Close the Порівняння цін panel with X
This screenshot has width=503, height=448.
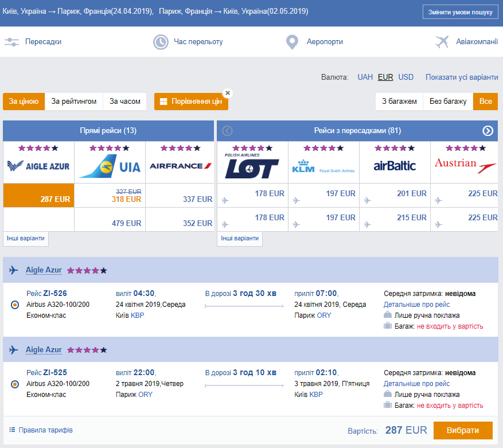point(228,93)
